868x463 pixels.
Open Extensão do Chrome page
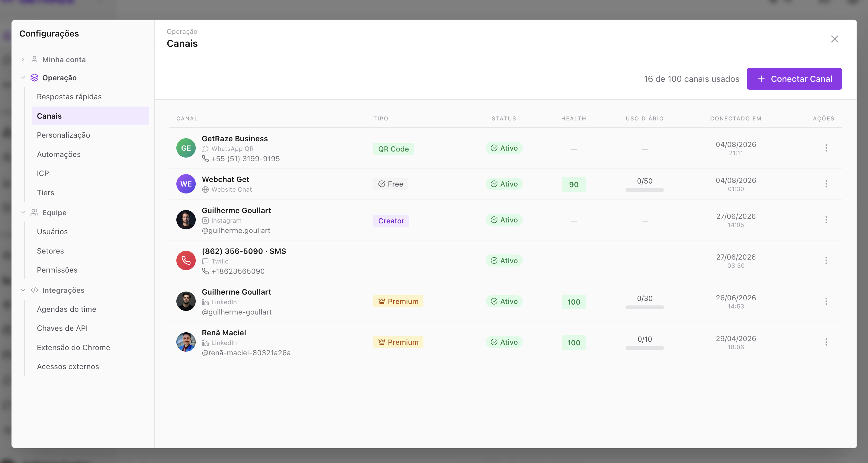tap(90, 348)
